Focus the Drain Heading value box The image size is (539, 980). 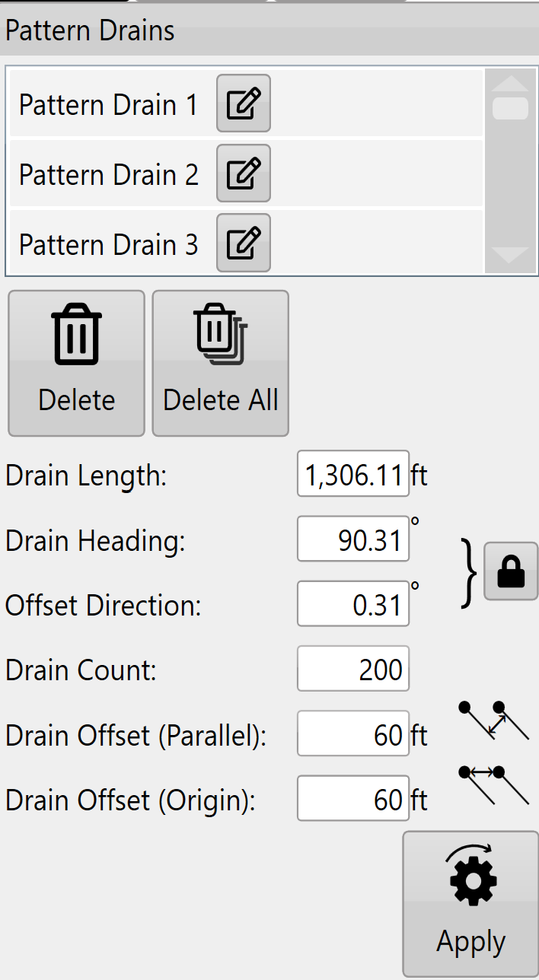tap(353, 539)
